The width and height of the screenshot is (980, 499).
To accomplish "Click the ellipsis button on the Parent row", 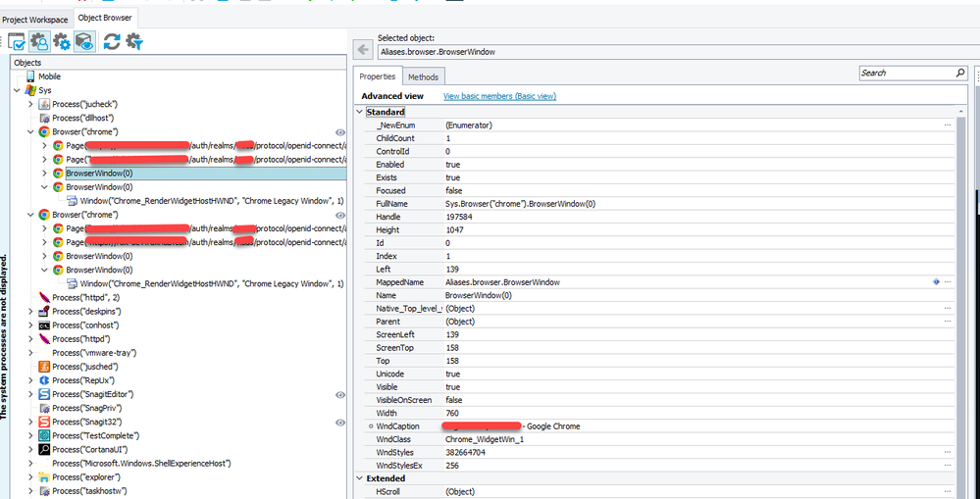I will (x=948, y=322).
